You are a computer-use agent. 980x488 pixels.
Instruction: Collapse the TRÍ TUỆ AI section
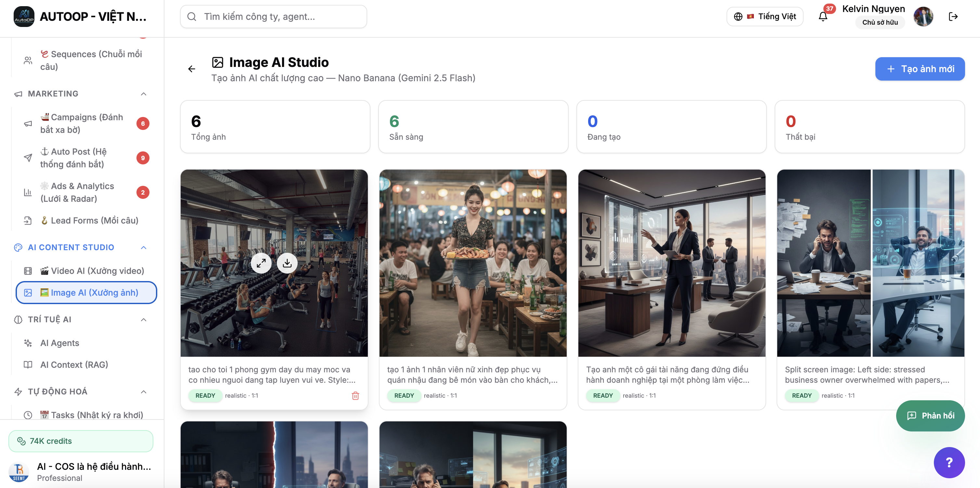143,320
